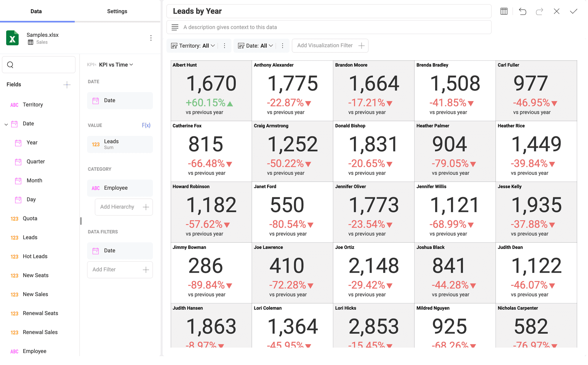Image resolution: width=588 pixels, height=365 pixels.
Task: Open the Date: All filter dropdown
Action: click(255, 46)
